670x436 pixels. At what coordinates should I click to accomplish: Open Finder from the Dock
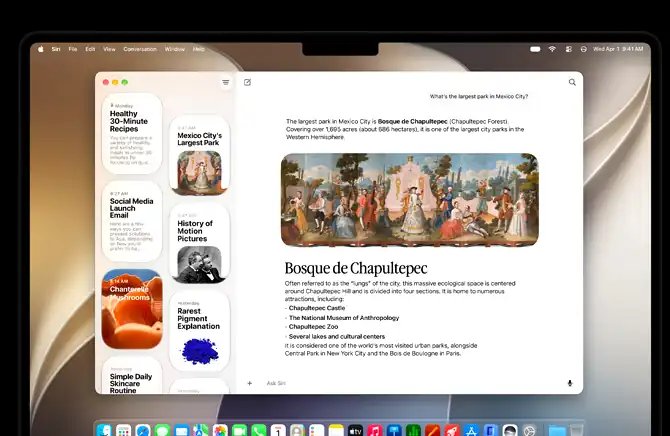(x=104, y=430)
